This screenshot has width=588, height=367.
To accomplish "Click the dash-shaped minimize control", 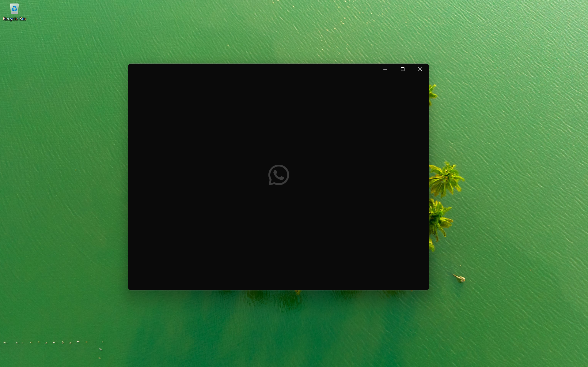I will coord(385,69).
